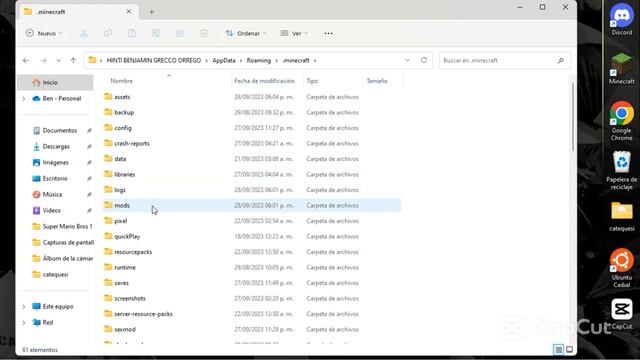Close the .minecraft tab

click(129, 11)
